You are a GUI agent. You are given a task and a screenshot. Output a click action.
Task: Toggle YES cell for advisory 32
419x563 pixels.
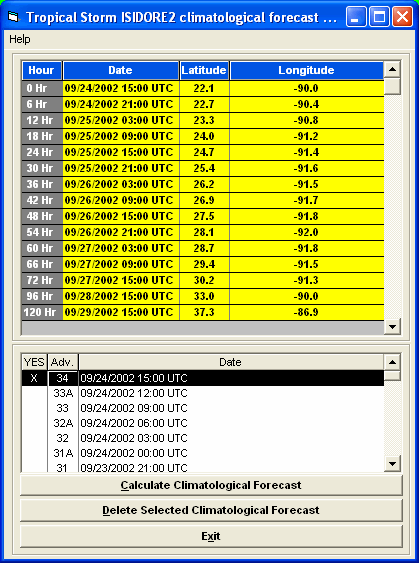(x=34, y=438)
